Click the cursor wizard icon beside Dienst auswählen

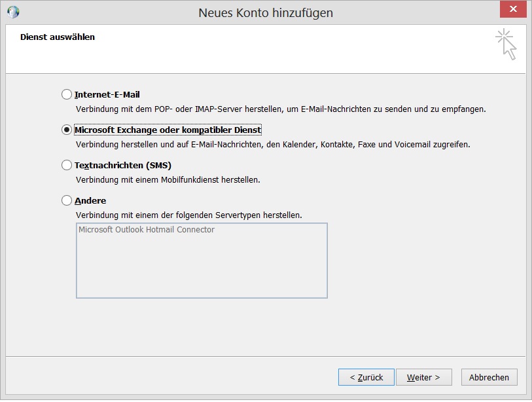coord(506,45)
